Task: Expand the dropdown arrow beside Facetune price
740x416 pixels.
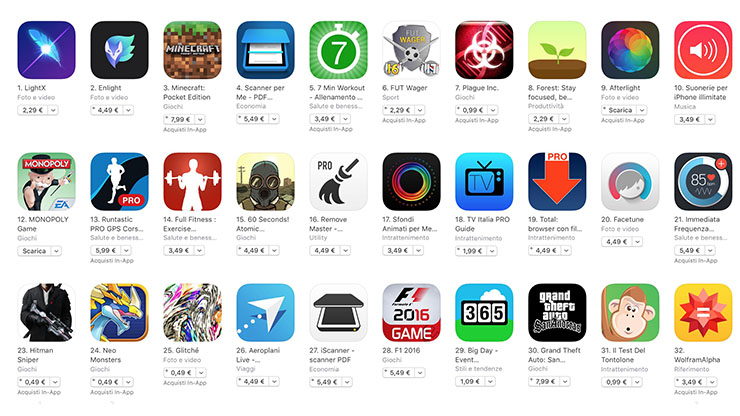Action: click(638, 241)
